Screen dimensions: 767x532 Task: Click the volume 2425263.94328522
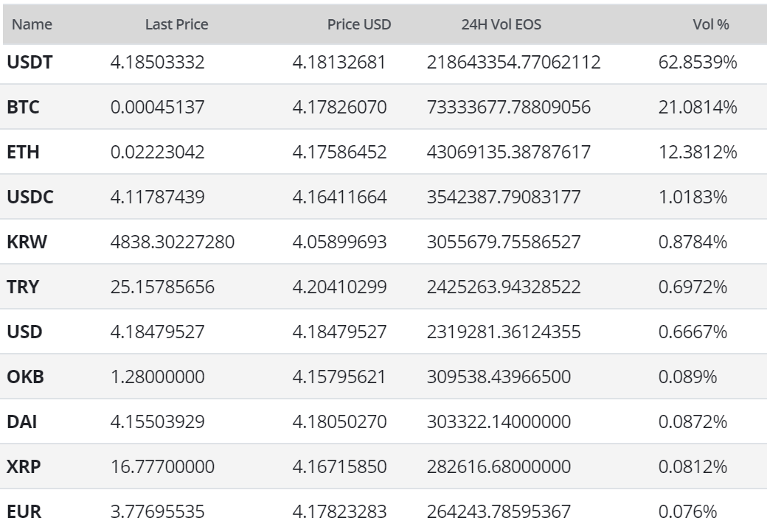(x=504, y=287)
